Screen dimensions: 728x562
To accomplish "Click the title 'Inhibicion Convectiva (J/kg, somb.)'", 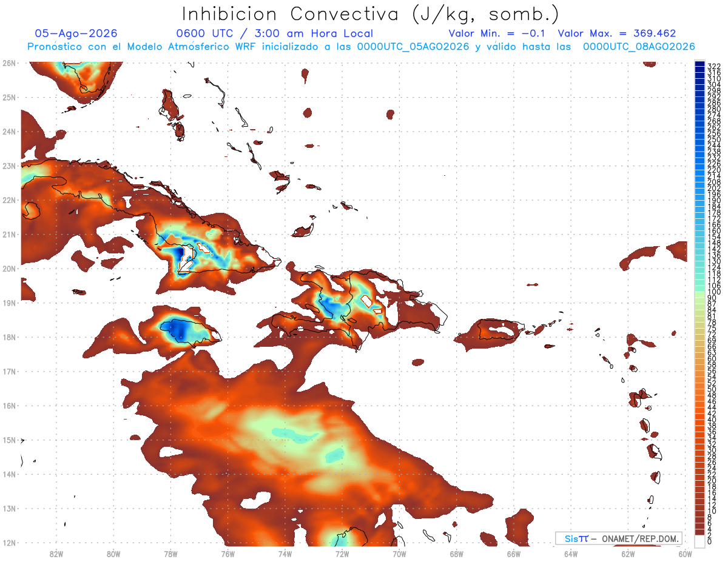I will [371, 15].
